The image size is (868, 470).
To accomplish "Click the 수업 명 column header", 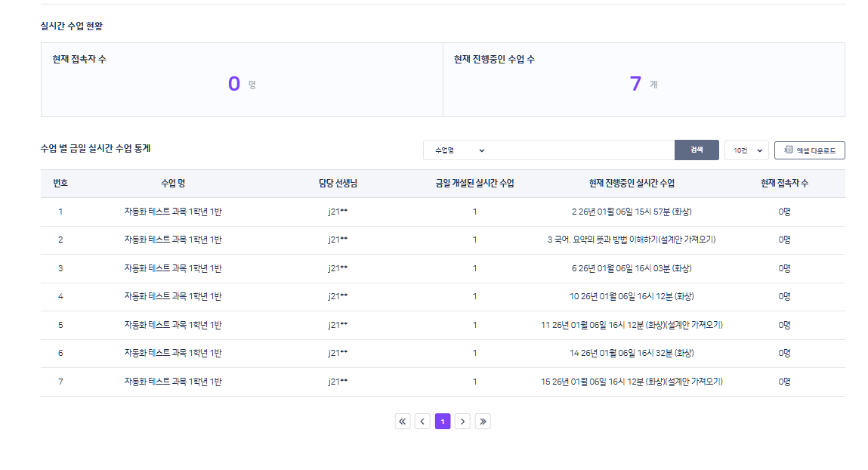I will pyautogui.click(x=173, y=184).
